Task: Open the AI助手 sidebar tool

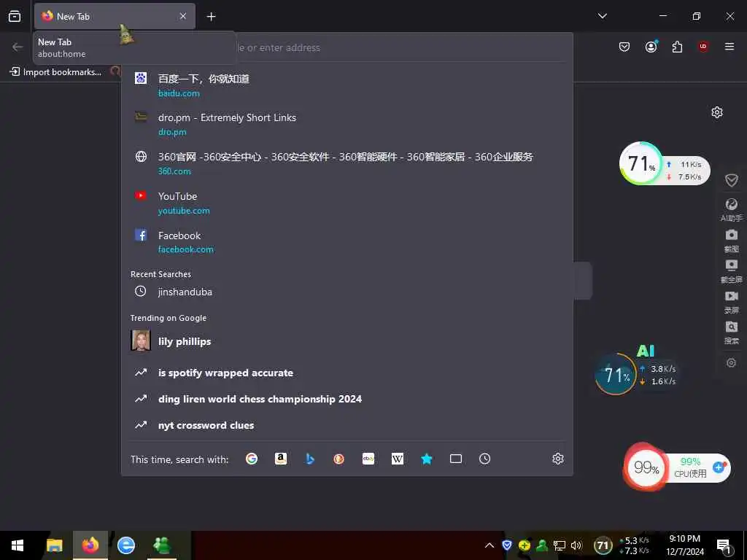Action: [x=731, y=209]
